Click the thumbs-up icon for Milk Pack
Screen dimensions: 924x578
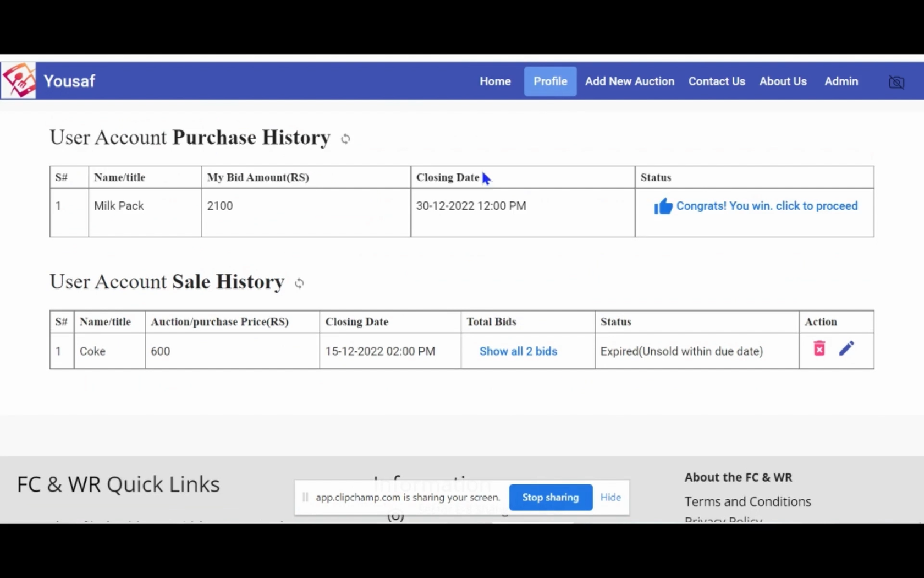[663, 206]
